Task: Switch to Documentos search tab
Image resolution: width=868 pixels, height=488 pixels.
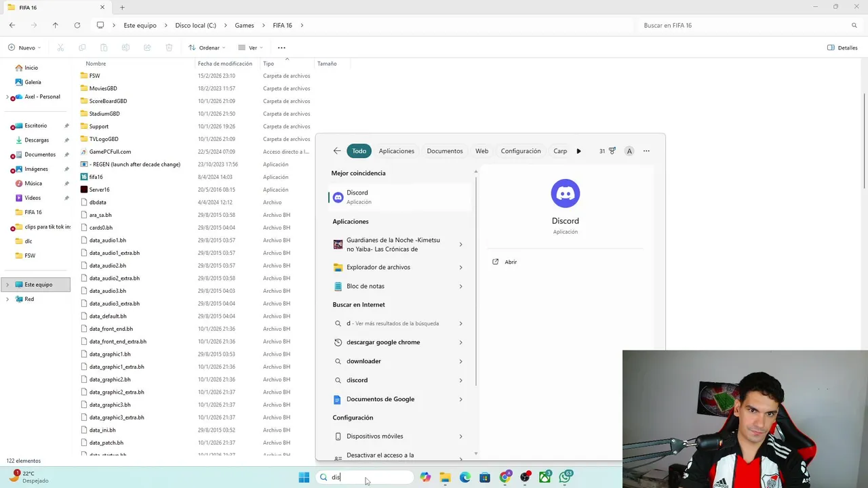Action: 445,151
